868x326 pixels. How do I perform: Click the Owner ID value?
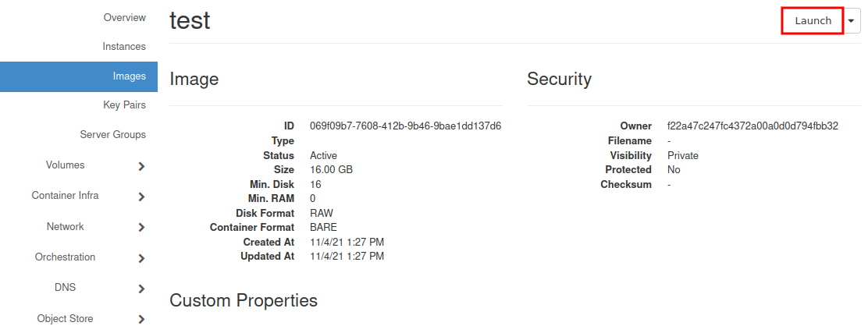click(x=752, y=126)
